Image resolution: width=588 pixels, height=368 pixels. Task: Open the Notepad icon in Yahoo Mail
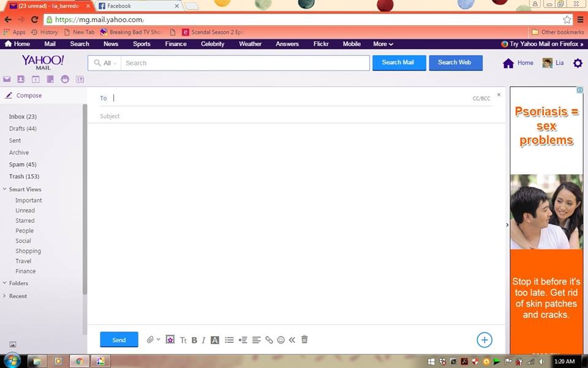(x=50, y=79)
